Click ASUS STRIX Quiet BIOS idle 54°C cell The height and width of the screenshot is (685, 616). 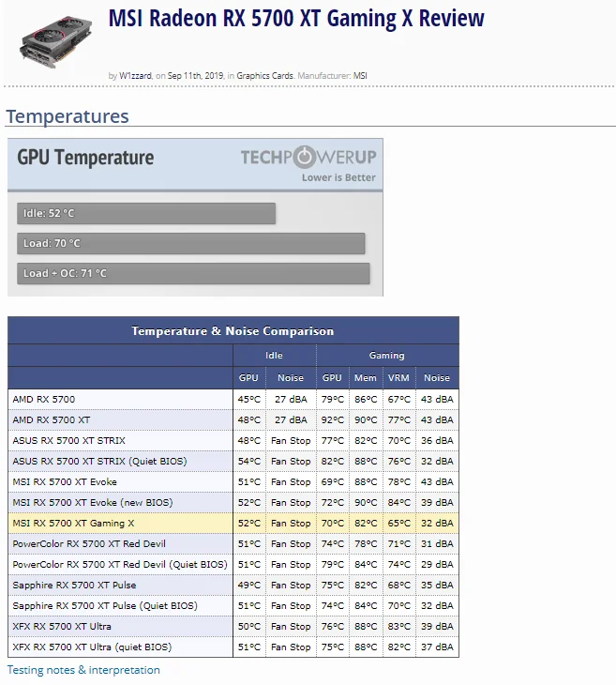click(248, 462)
